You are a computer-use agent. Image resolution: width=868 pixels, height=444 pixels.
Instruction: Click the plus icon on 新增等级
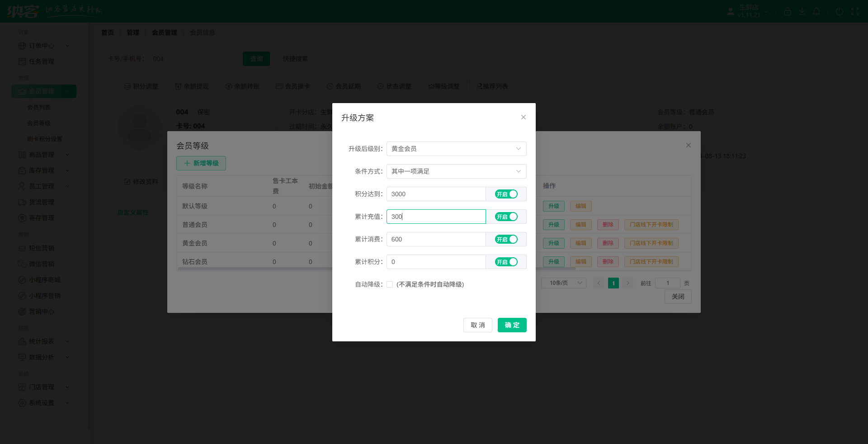(187, 163)
